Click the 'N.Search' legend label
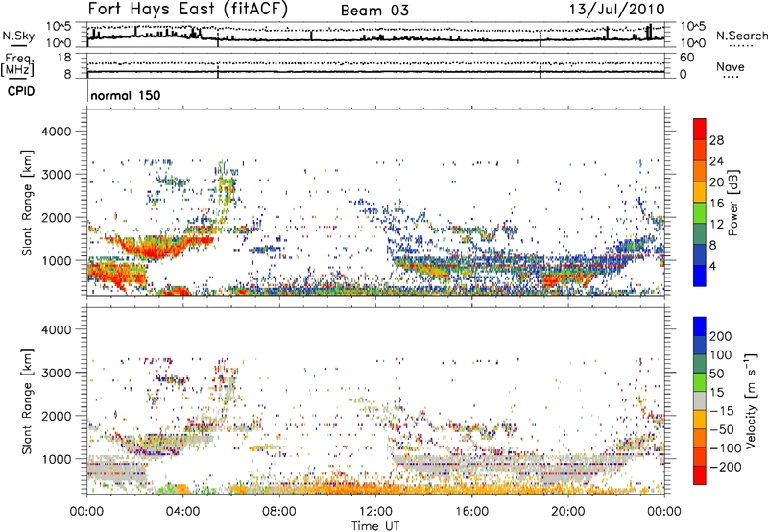This screenshot has width=768, height=532. 741,36
